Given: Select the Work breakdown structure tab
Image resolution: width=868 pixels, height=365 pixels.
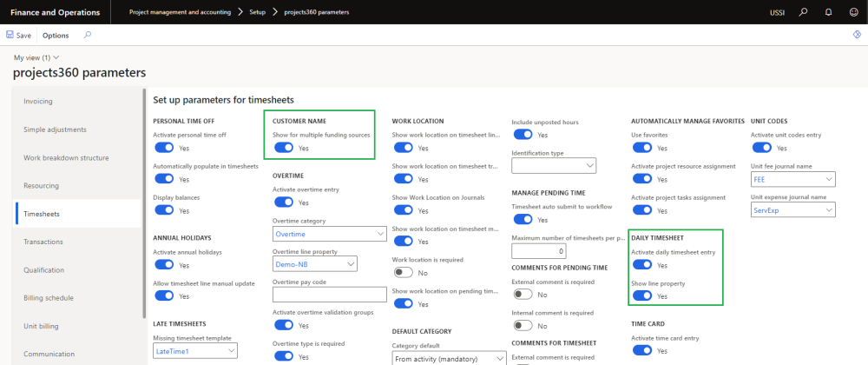Looking at the screenshot, I should pos(66,157).
